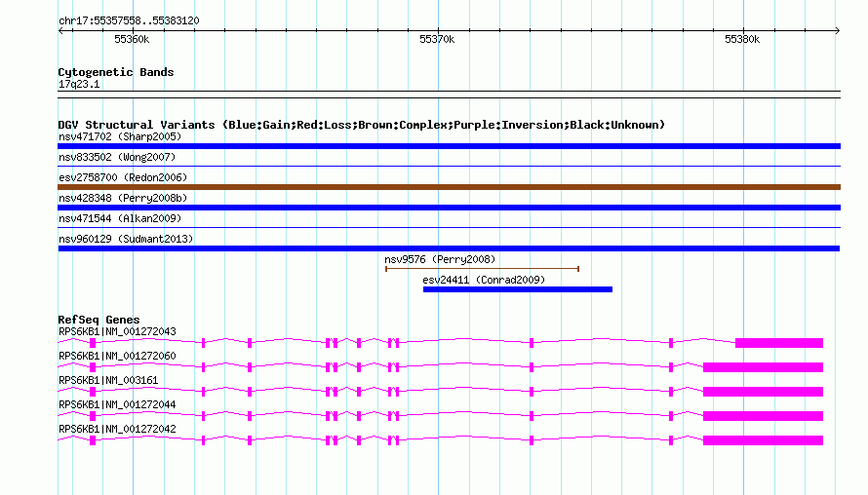The height and width of the screenshot is (495, 868).
Task: Click the 17q23.1 cytogenetic band bar
Action: 449,95
